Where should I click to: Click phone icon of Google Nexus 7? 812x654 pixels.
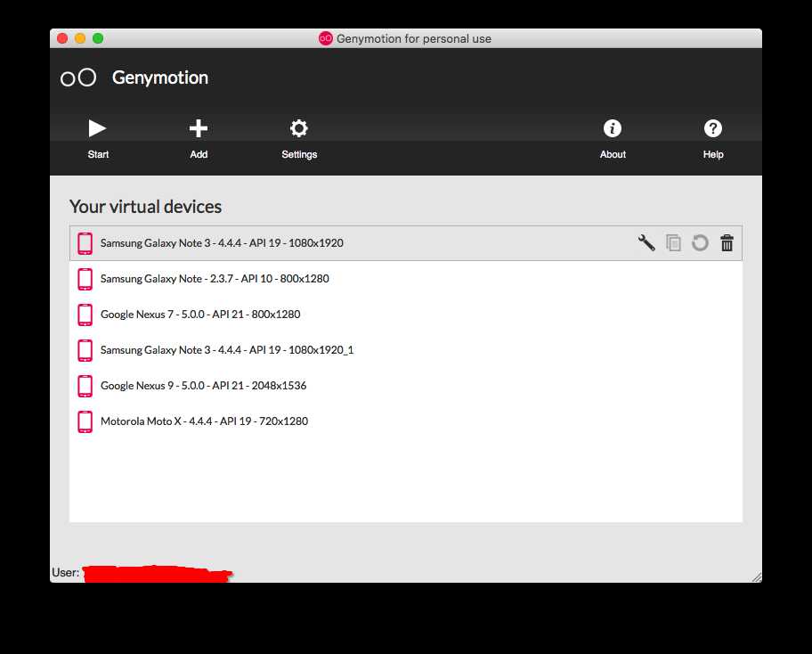[x=85, y=315]
